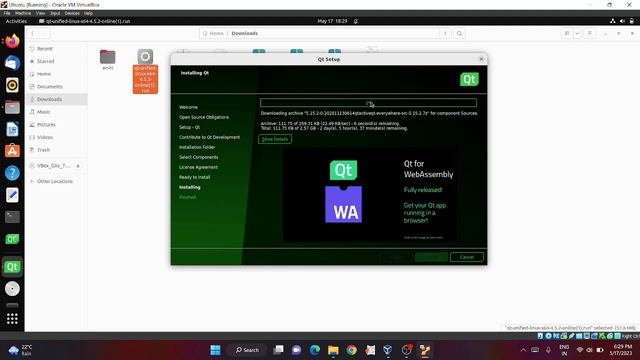The height and width of the screenshot is (360, 640).
Task: Launch LibreOffice Writer from the dock
Action: coord(12,129)
